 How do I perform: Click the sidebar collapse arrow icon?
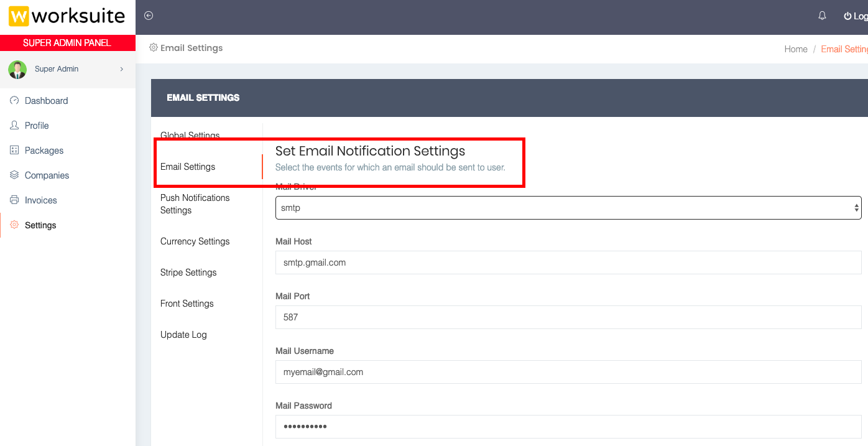click(x=149, y=16)
